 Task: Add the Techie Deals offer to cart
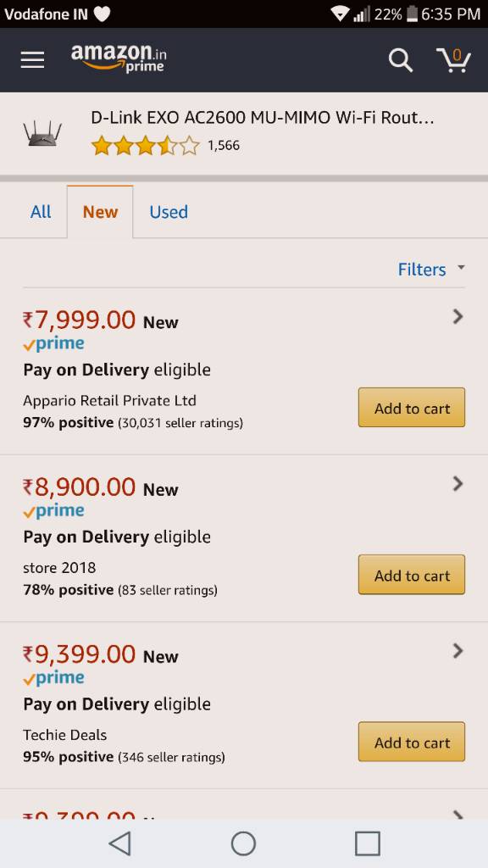(412, 742)
